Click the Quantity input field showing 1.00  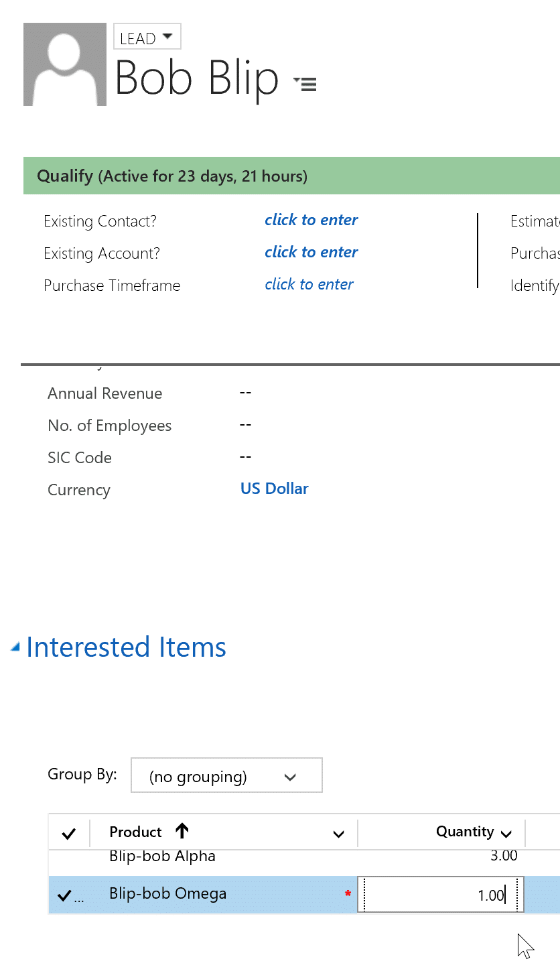click(x=441, y=895)
